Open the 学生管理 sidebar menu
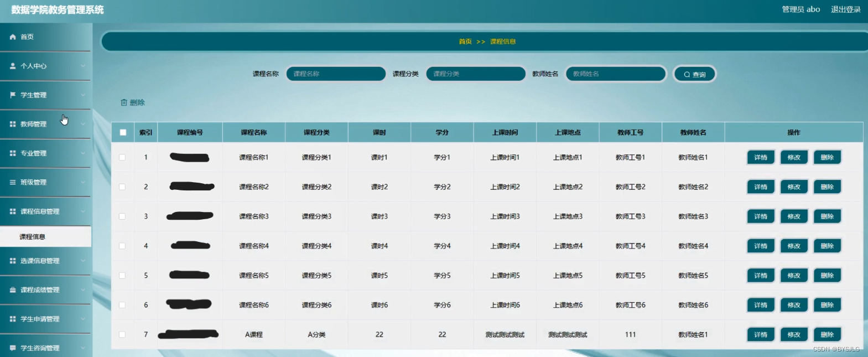The width and height of the screenshot is (868, 357). tap(45, 95)
